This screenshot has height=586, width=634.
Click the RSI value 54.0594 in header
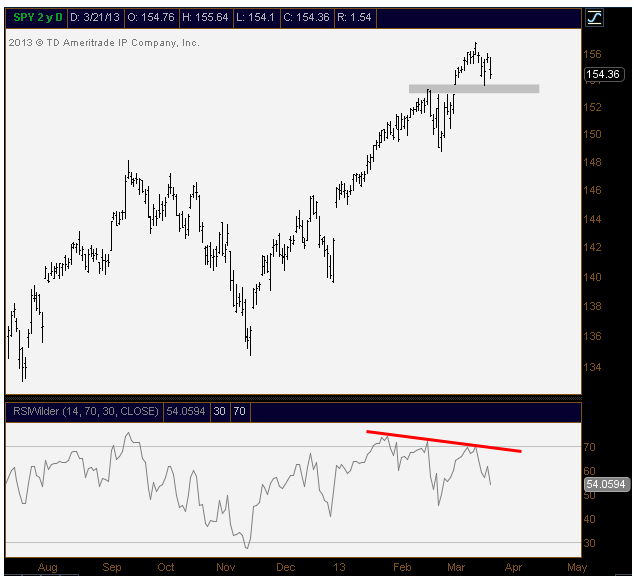tap(186, 411)
